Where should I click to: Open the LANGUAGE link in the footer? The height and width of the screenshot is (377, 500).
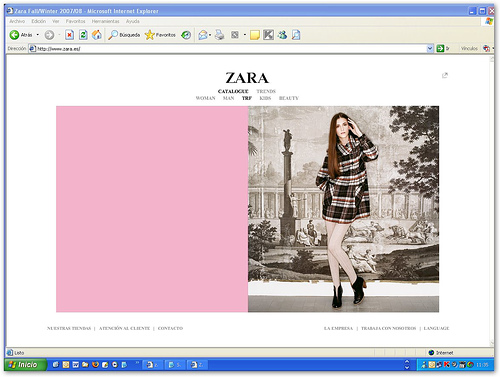[436, 328]
